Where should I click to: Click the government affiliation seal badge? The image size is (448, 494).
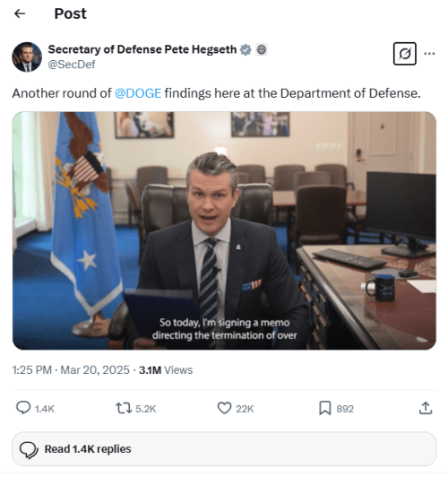pos(262,49)
